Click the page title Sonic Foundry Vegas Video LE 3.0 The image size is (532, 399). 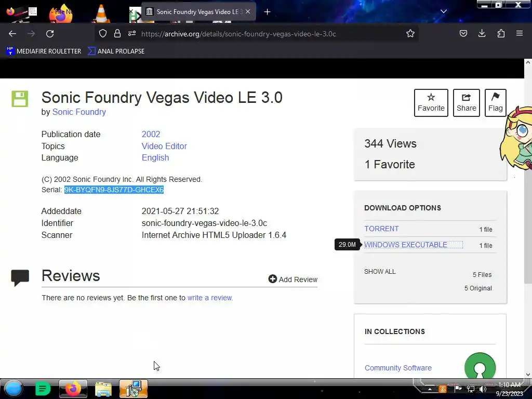[x=162, y=97]
